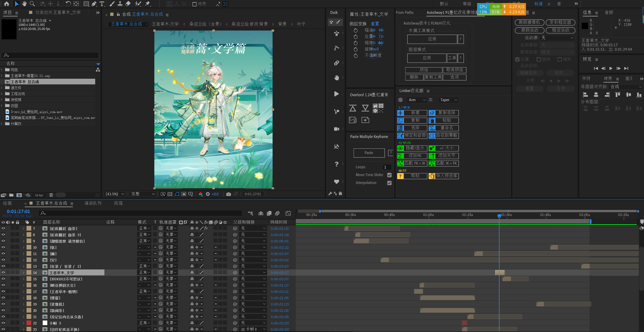The width and height of the screenshot is (644, 332).
Task: Click the Align left edges icon
Action: [x=586, y=95]
